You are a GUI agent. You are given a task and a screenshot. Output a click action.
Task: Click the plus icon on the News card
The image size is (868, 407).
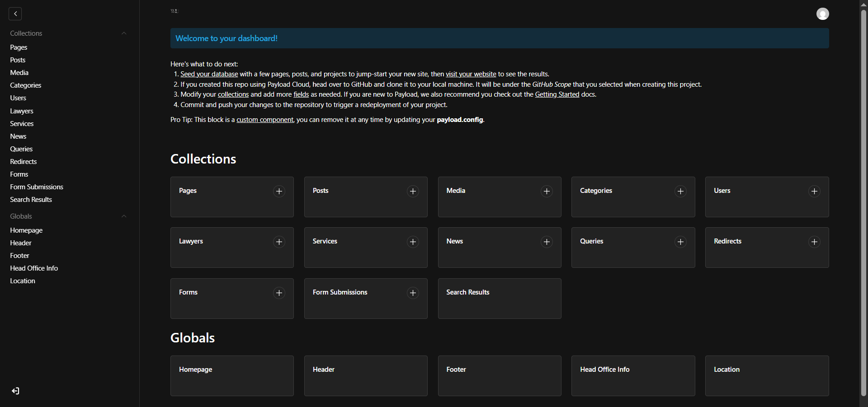546,242
